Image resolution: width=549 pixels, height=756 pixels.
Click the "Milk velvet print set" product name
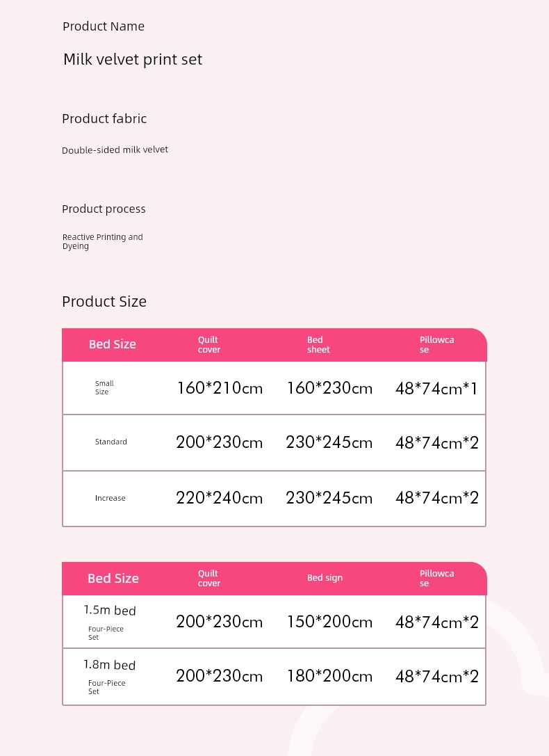(x=133, y=60)
